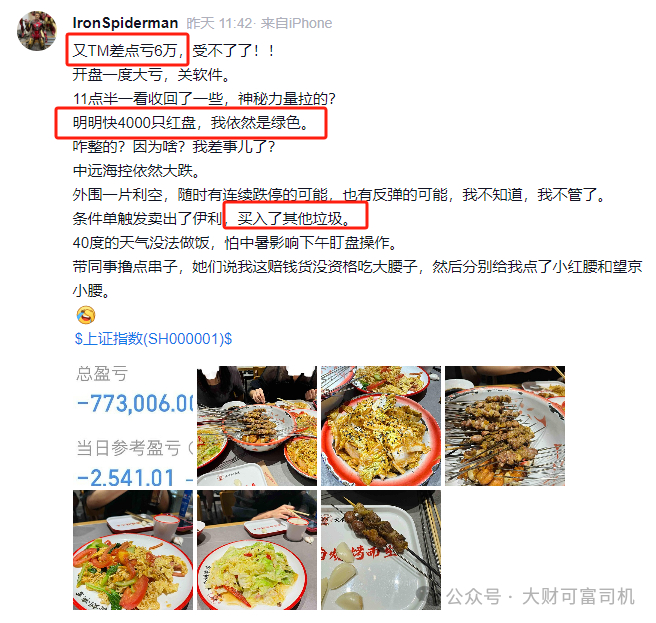This screenshot has width=656, height=623.
Task: Open the single skewer with garlic photo
Action: point(381,550)
